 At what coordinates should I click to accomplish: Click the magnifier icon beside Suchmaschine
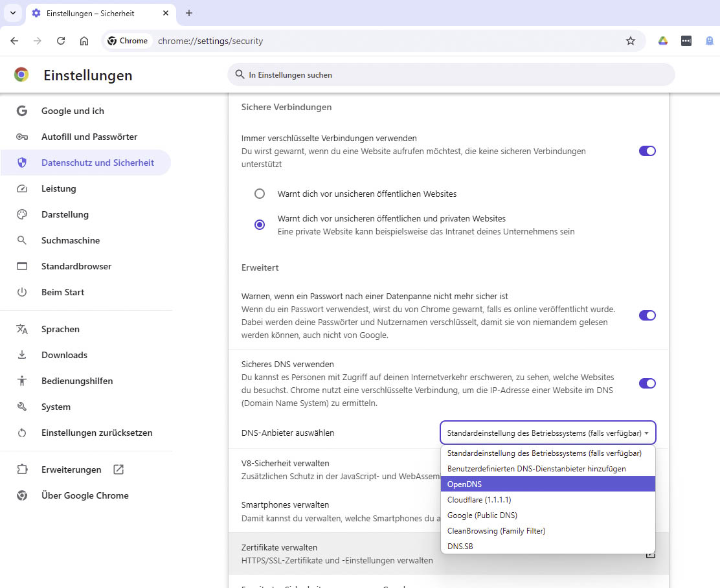[x=22, y=240]
